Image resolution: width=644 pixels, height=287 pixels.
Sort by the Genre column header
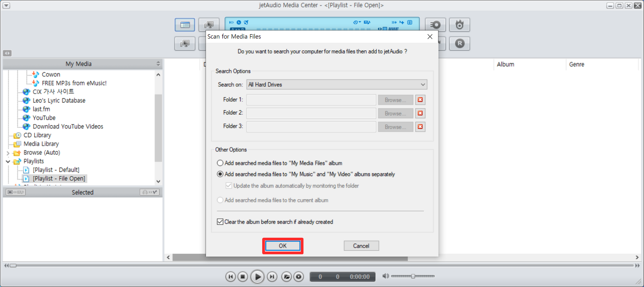tap(577, 64)
